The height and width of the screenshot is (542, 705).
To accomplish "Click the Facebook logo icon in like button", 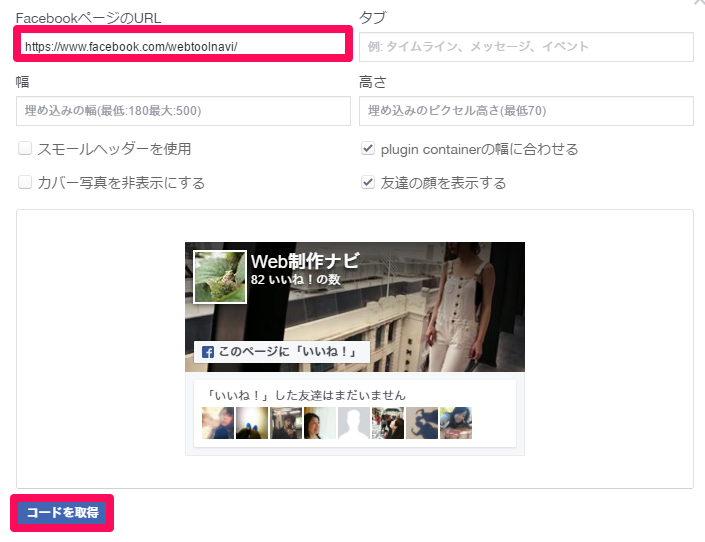I will (x=208, y=352).
